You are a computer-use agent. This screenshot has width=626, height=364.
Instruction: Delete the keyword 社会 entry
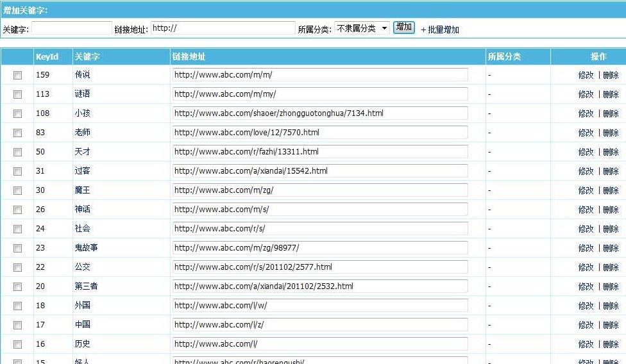coord(611,229)
